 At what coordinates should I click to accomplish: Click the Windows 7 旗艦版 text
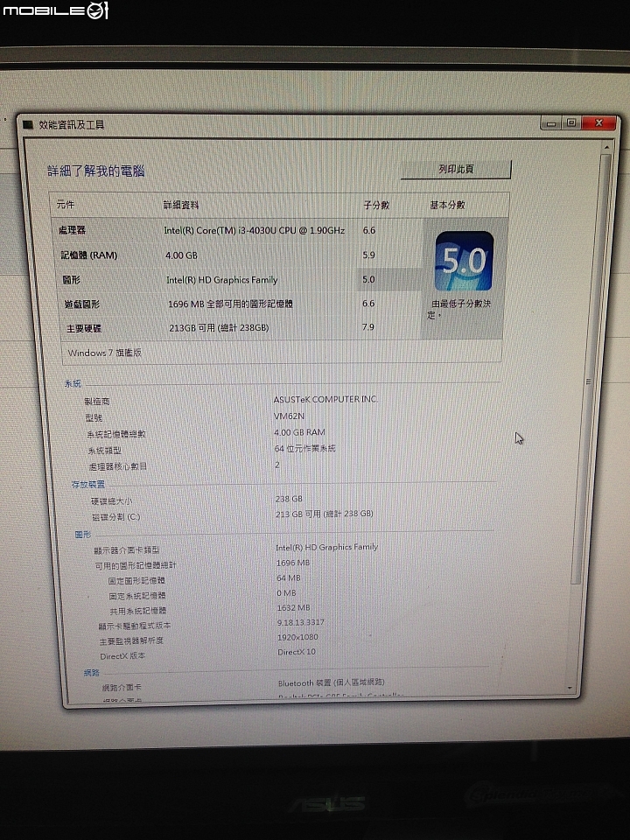click(x=105, y=353)
